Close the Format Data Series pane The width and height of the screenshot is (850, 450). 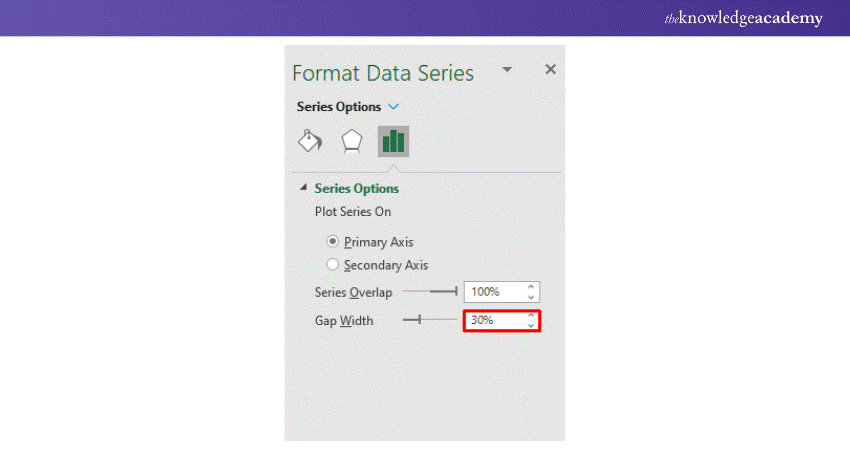click(x=550, y=70)
